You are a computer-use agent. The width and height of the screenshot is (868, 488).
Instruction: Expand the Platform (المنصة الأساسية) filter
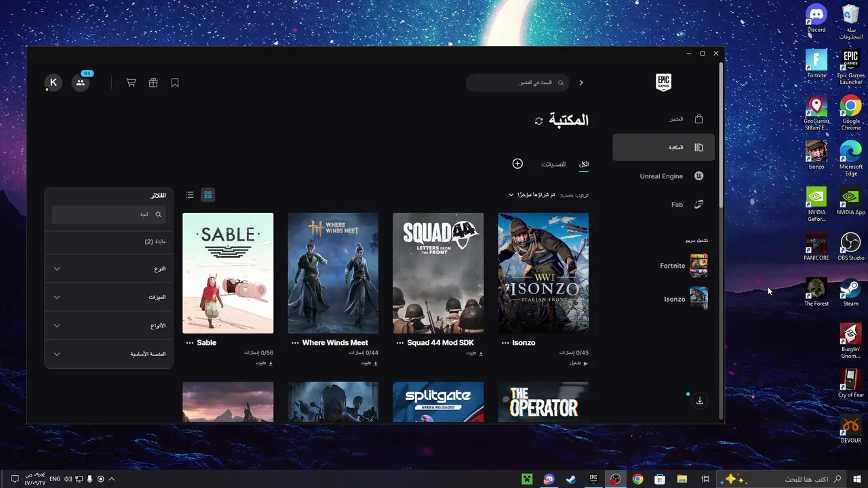pyautogui.click(x=108, y=354)
